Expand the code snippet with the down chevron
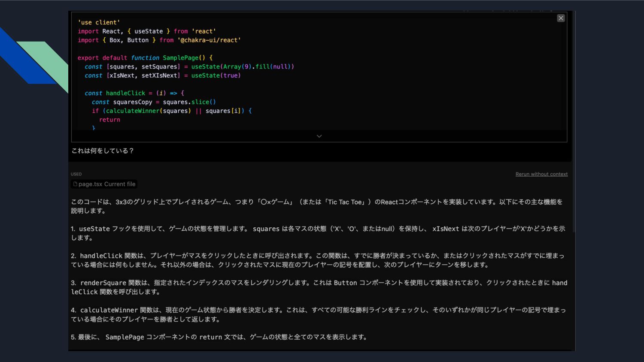The image size is (644, 362). [319, 136]
